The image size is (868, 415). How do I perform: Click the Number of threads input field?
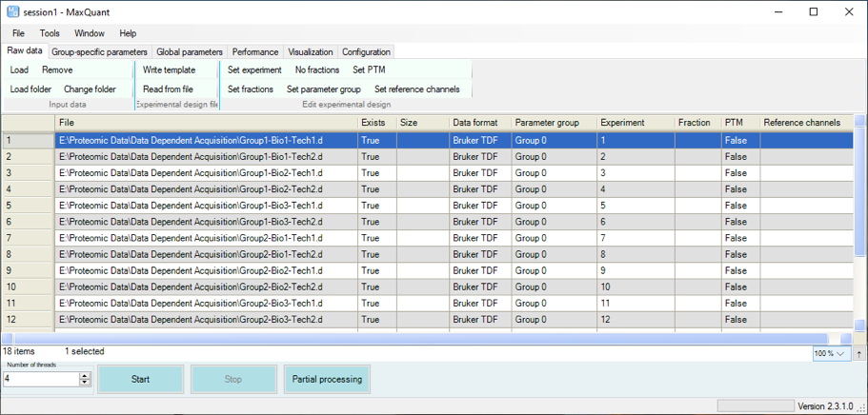click(40, 379)
